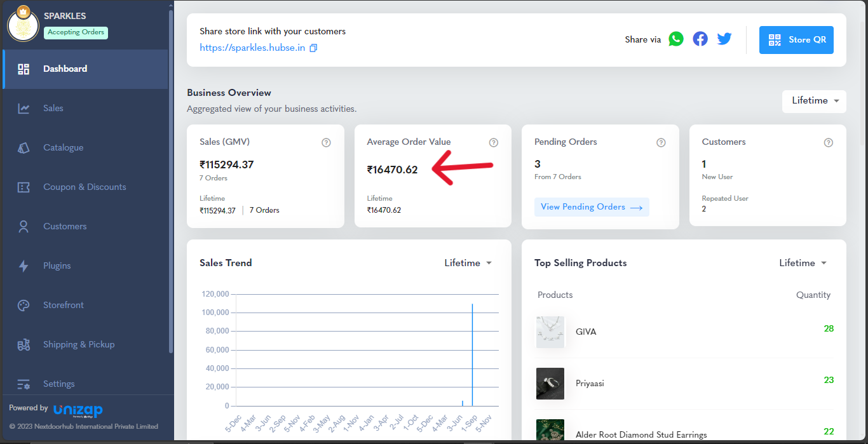This screenshot has width=868, height=444.
Task: Copy the store link with copy icon
Action: [x=313, y=48]
